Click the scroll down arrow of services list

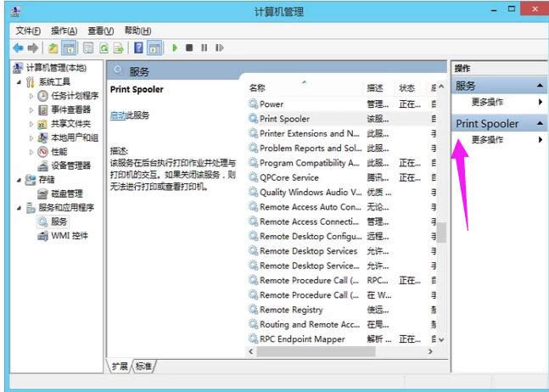[441, 339]
